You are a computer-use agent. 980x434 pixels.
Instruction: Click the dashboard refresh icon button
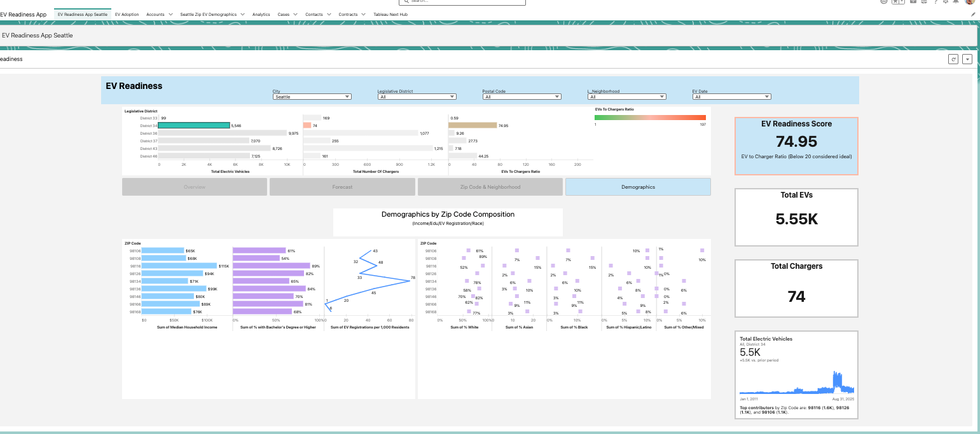point(953,59)
